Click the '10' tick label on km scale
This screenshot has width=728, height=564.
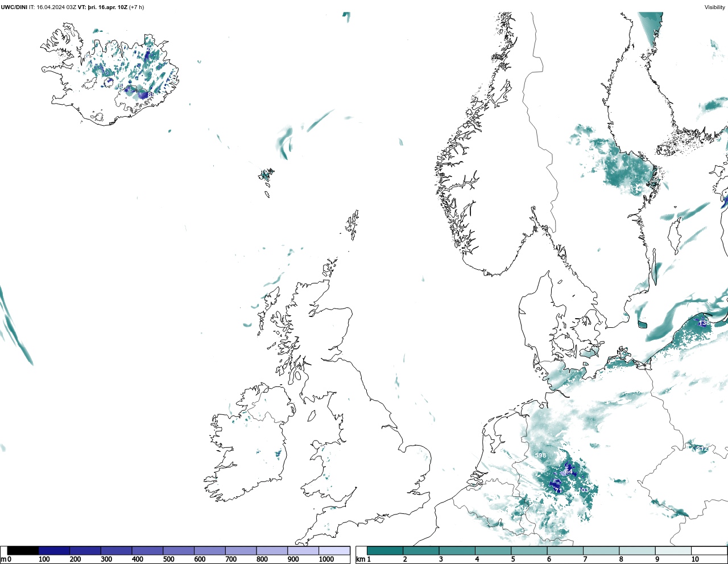pos(695,559)
